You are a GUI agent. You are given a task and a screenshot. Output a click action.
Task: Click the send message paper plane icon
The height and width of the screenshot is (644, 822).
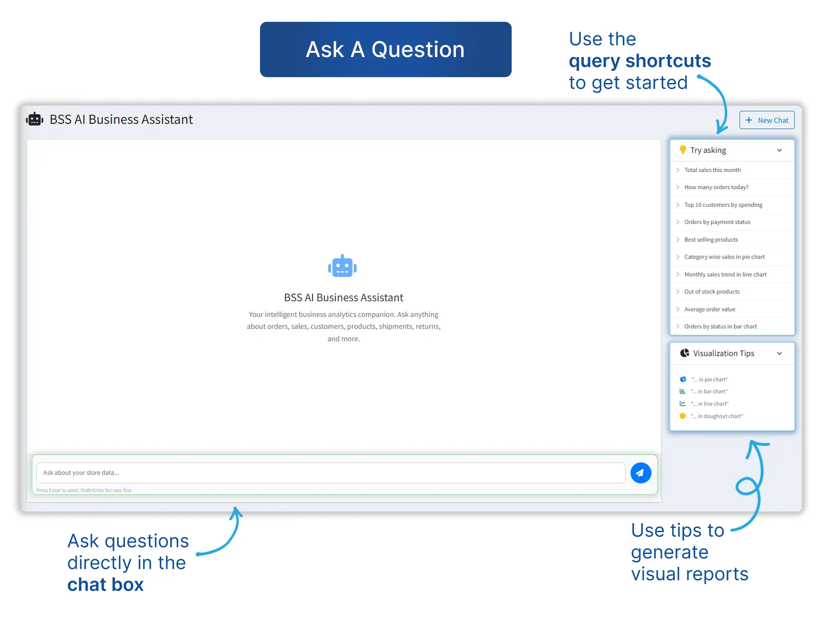click(640, 473)
